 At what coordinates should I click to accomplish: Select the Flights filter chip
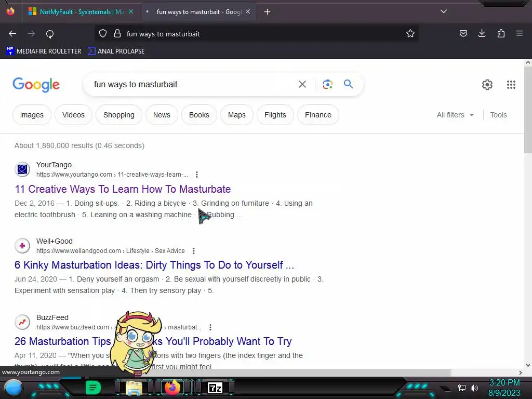click(275, 115)
